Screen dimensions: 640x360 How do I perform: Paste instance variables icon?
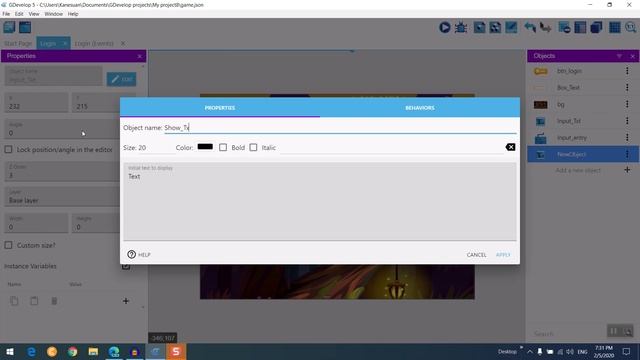(34, 301)
